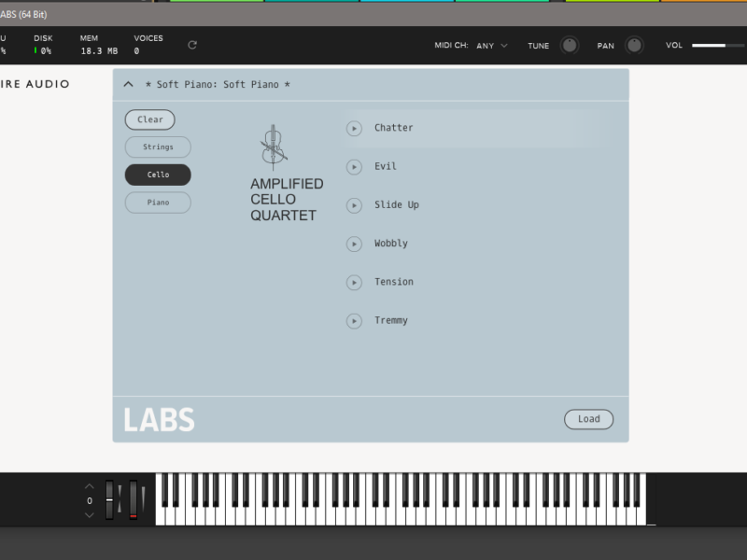Select the Tension preset name

(394, 282)
